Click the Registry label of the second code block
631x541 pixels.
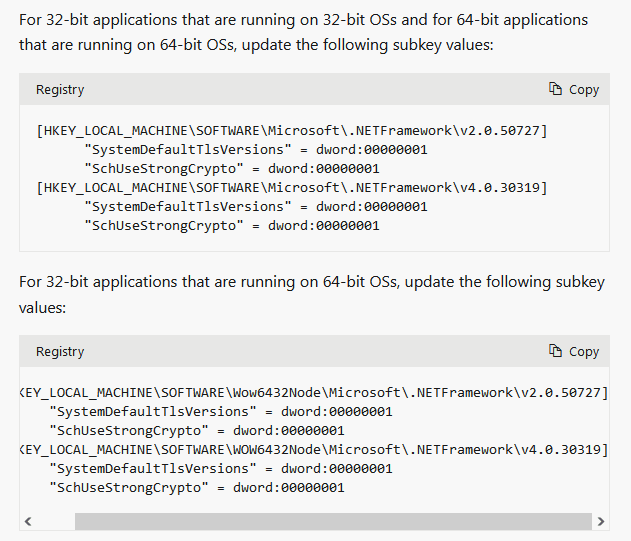(60, 352)
